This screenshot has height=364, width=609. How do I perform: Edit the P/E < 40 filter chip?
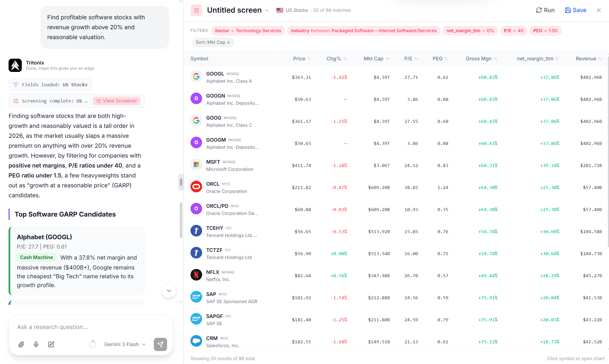pyautogui.click(x=513, y=31)
